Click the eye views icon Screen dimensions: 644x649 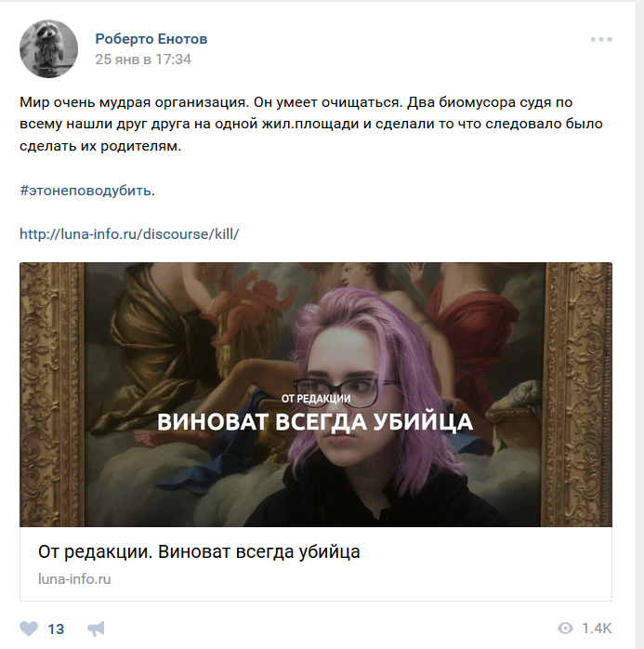point(565,629)
